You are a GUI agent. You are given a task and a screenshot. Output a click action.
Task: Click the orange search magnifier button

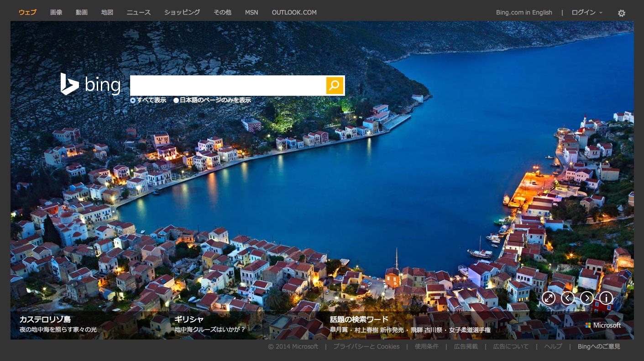(x=335, y=85)
